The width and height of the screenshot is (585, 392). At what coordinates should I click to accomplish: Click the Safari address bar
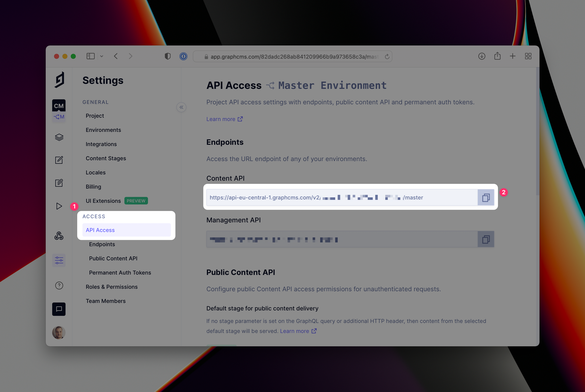point(293,57)
